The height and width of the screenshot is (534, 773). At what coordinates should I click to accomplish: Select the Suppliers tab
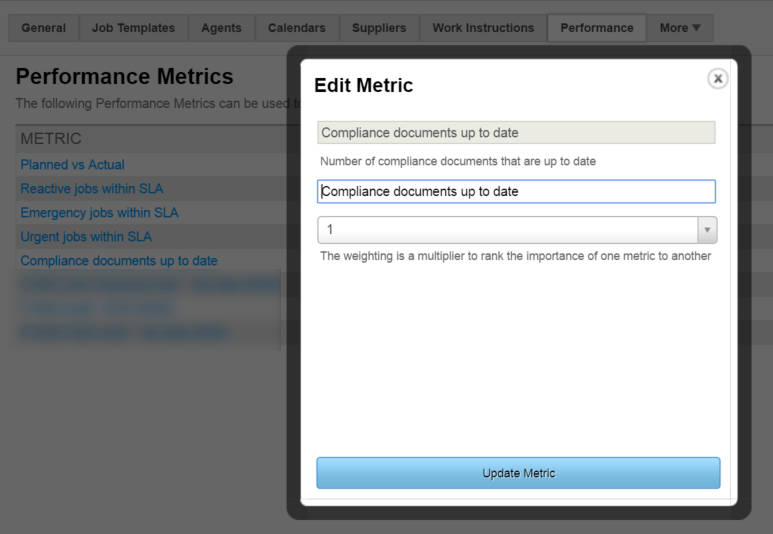point(379,28)
